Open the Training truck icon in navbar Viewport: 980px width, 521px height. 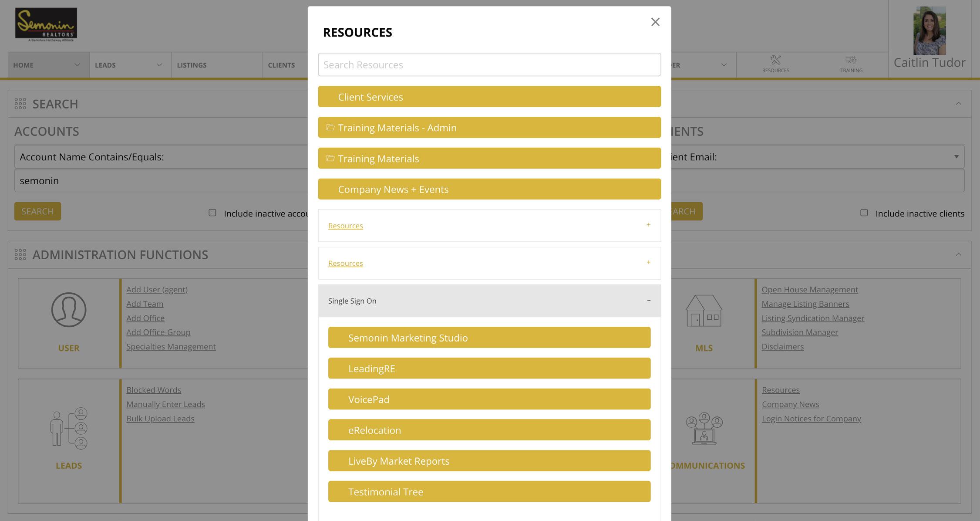tap(851, 60)
